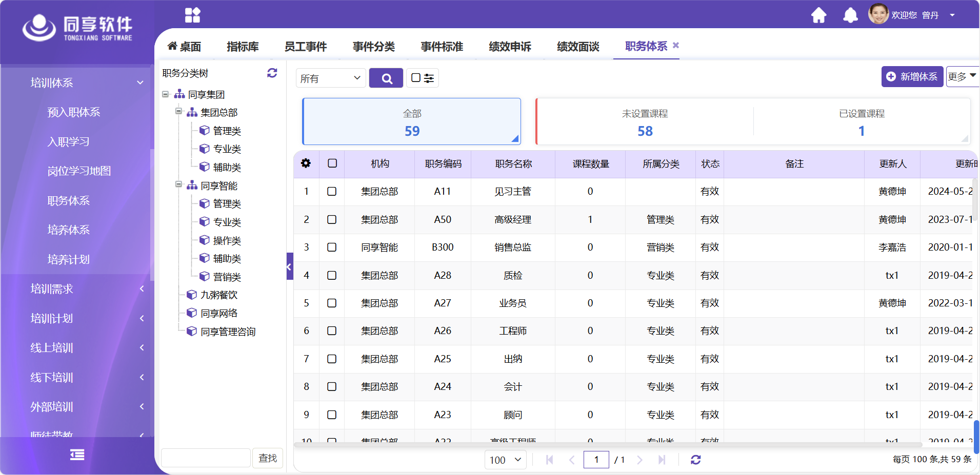Switch to 员工事件 tab
The width and height of the screenshot is (980, 475).
pos(306,47)
